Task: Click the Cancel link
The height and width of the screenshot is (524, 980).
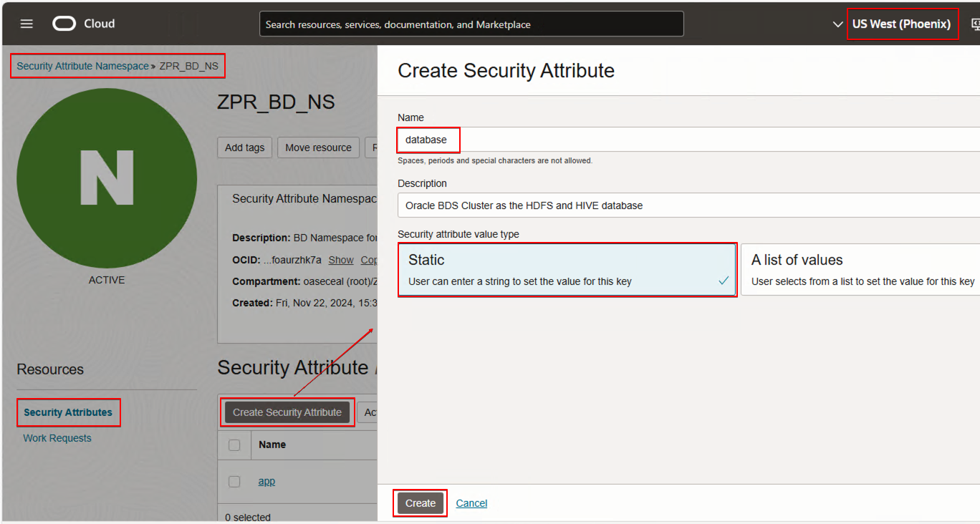Action: coord(471,503)
